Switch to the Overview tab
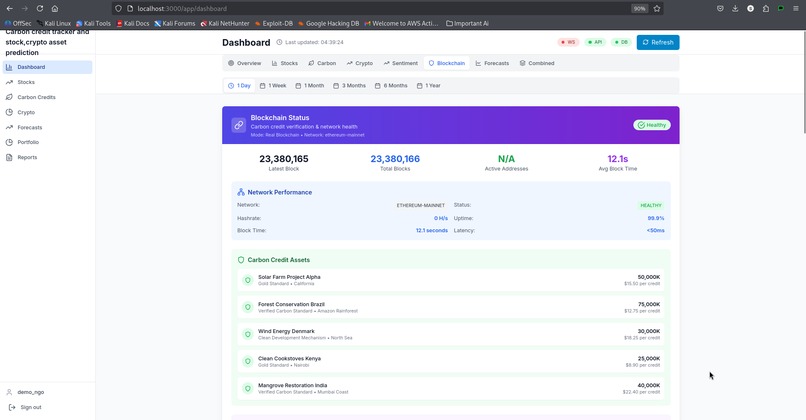 pos(245,63)
